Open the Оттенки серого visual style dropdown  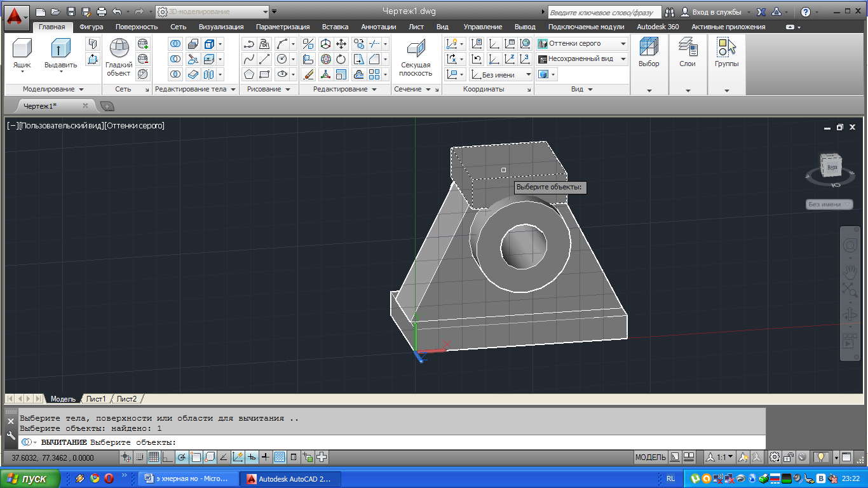click(623, 44)
